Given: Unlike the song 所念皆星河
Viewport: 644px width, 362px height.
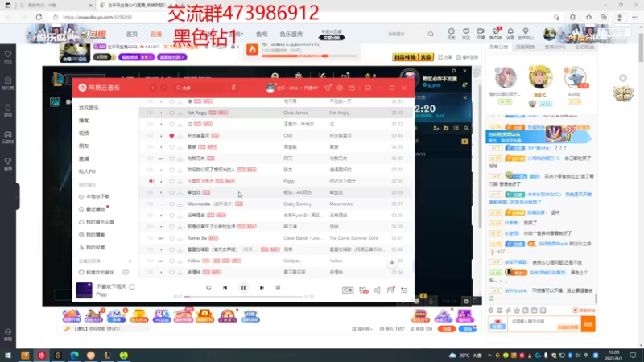Looking at the screenshot, I should [171, 135].
